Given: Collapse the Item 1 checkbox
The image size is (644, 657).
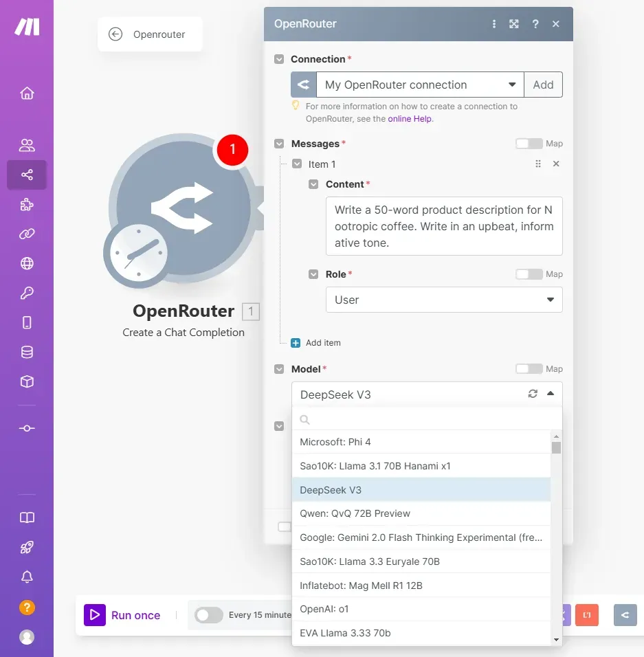Looking at the screenshot, I should [x=297, y=164].
